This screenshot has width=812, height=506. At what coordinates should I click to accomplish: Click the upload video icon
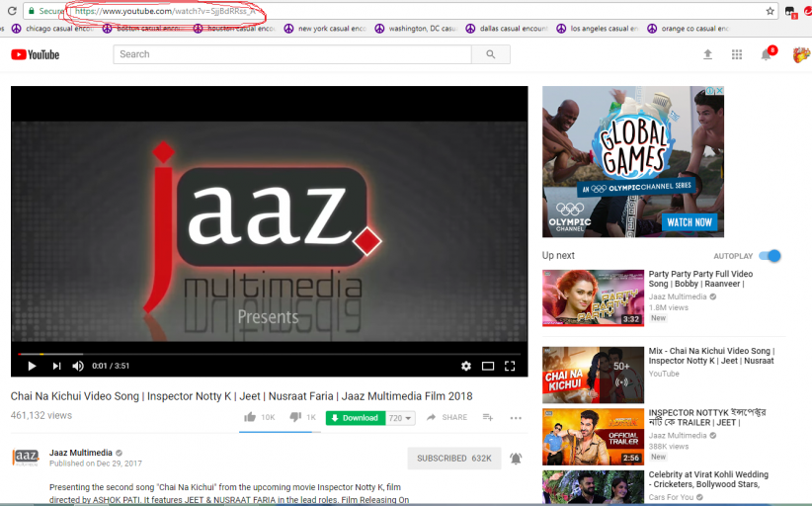(x=707, y=54)
